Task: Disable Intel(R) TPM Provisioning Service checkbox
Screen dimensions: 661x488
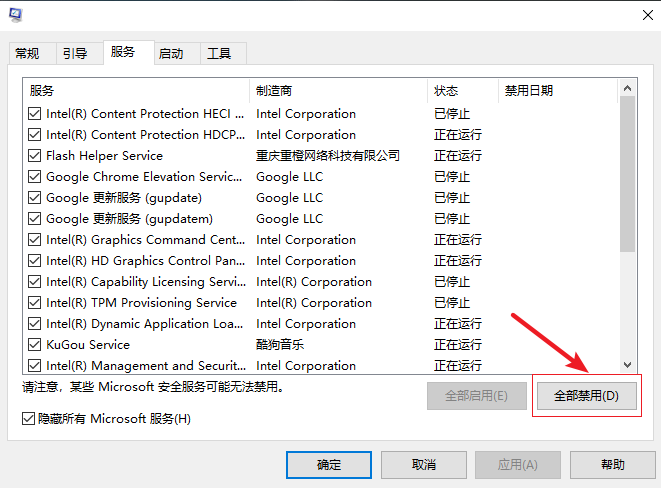Action: click(x=35, y=303)
